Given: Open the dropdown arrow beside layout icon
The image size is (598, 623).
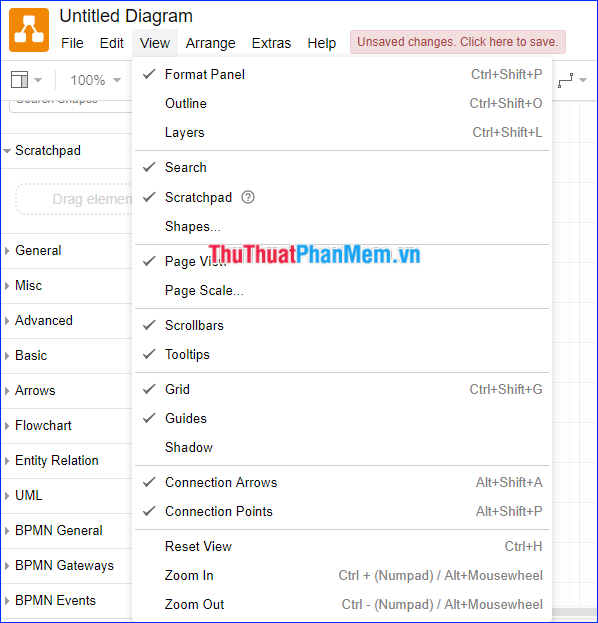Looking at the screenshot, I should (x=38, y=80).
